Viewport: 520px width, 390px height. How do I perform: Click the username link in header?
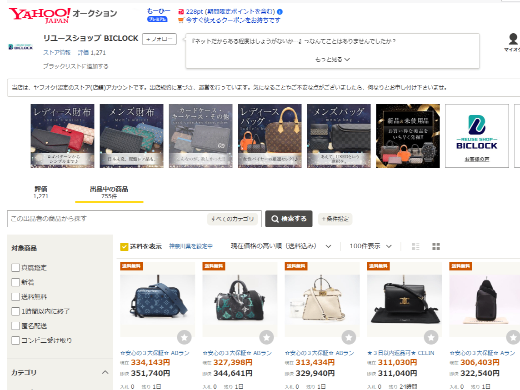159,11
